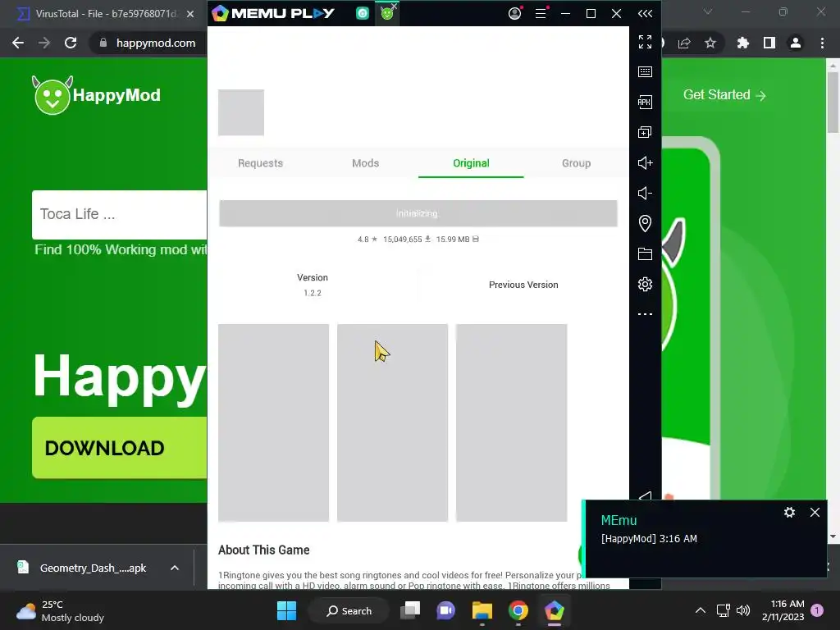The height and width of the screenshot is (630, 840).
Task: Open weather widget showing 25°C
Action: click(x=60, y=610)
